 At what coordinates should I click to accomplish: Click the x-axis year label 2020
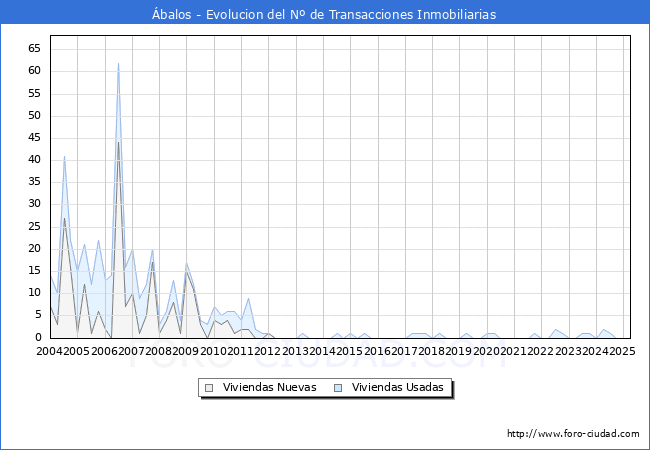click(487, 351)
